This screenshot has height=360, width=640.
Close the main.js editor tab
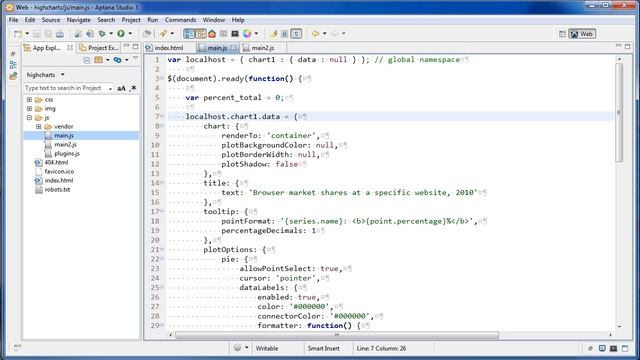(x=233, y=48)
